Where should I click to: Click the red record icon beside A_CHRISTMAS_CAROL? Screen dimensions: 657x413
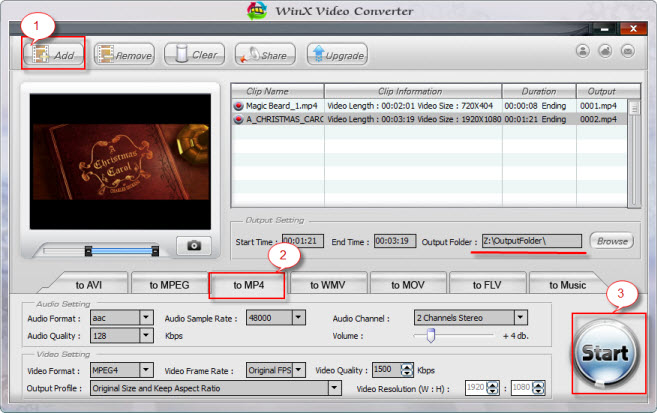coord(238,119)
